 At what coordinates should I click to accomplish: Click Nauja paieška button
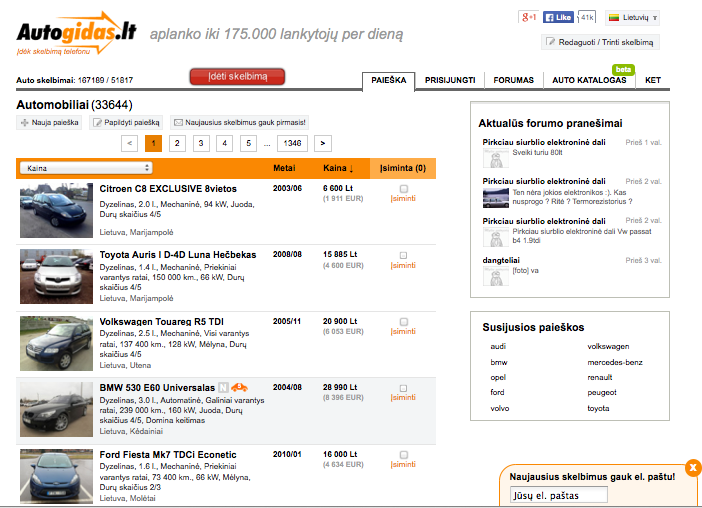point(49,122)
